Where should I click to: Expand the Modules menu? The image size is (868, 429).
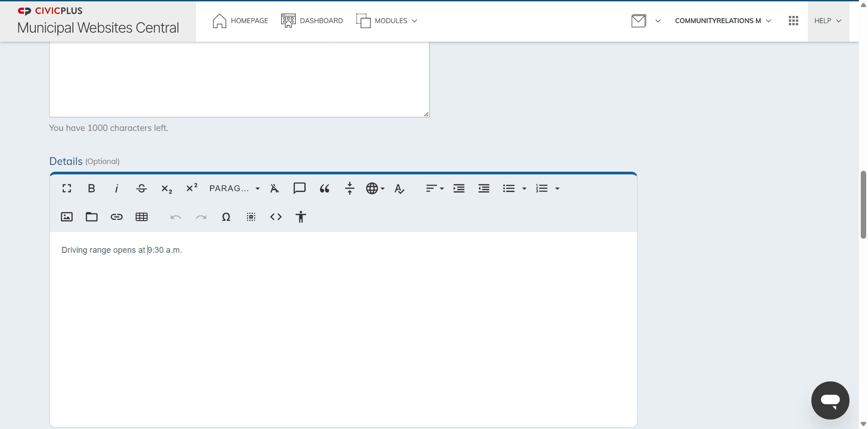pos(387,21)
